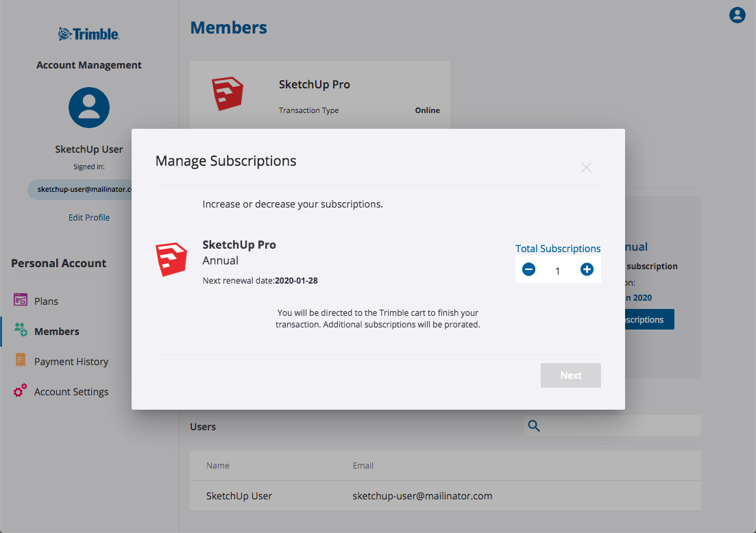Click the Name column header
The width and height of the screenshot is (756, 533).
(x=217, y=466)
